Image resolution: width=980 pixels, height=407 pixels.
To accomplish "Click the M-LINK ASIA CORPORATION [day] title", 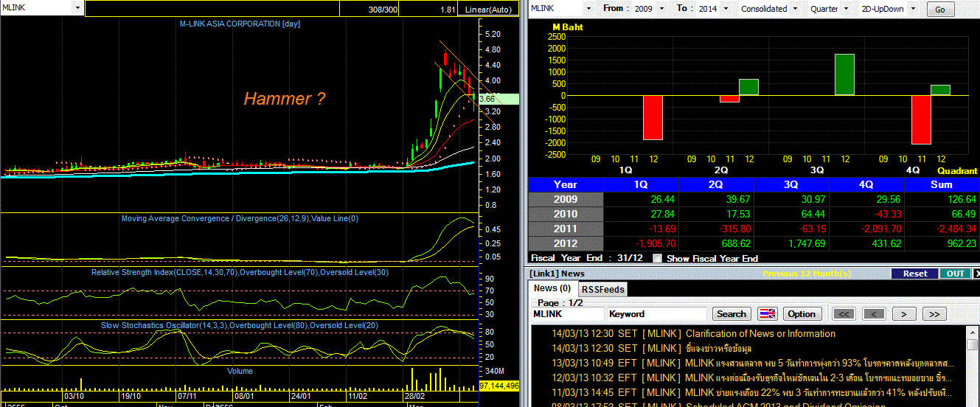I will (240, 24).
